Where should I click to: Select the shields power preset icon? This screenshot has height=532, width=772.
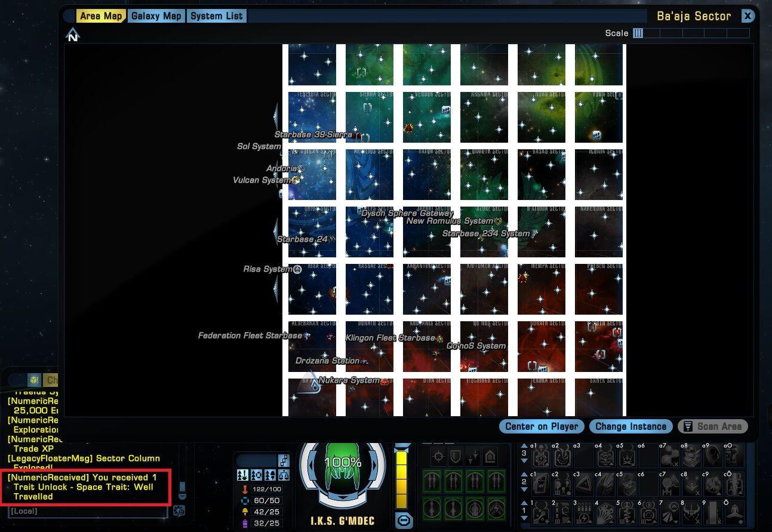pyautogui.click(x=256, y=475)
